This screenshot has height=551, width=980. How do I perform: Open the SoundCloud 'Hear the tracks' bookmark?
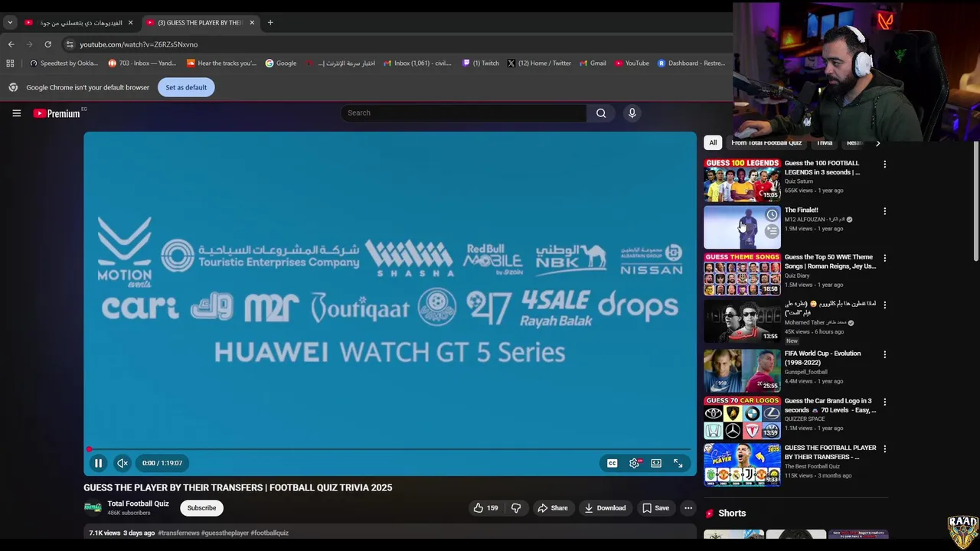click(x=221, y=64)
